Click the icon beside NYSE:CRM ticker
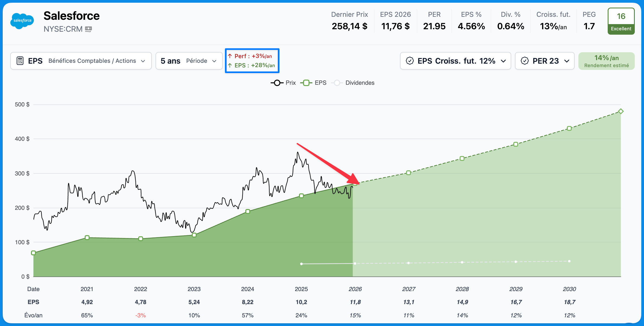This screenshot has height=326, width=644. point(88,29)
